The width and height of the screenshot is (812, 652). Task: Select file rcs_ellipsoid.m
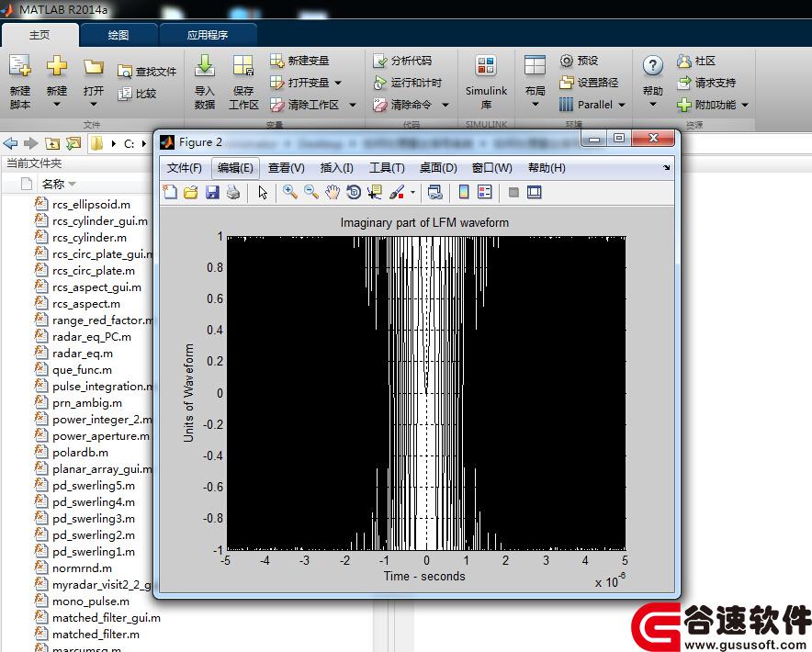[x=91, y=204]
